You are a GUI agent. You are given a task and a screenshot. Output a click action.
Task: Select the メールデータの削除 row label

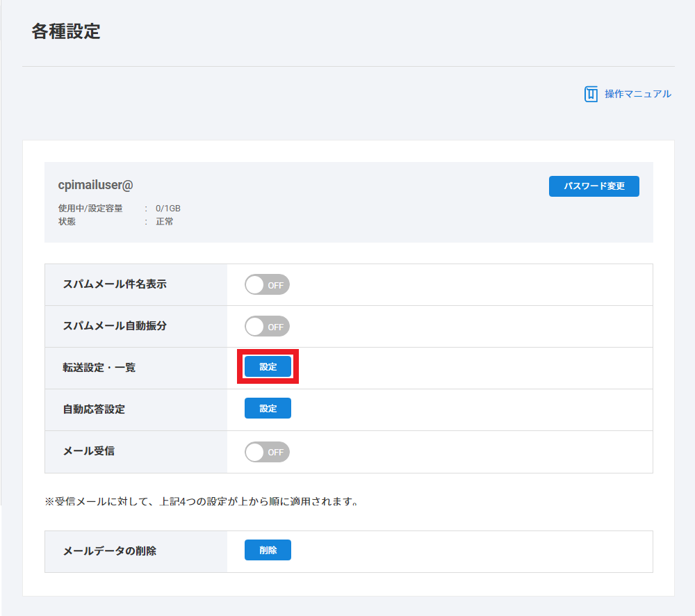[110, 551]
